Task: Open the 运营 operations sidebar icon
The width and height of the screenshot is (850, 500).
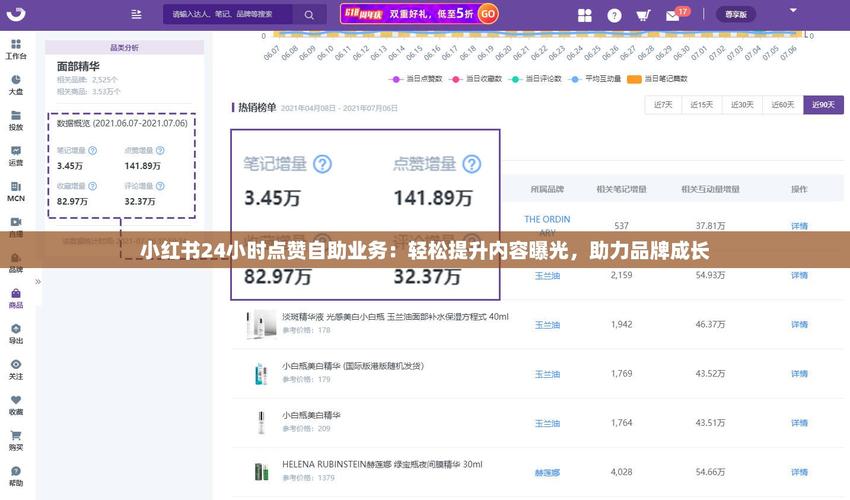Action: [16, 156]
